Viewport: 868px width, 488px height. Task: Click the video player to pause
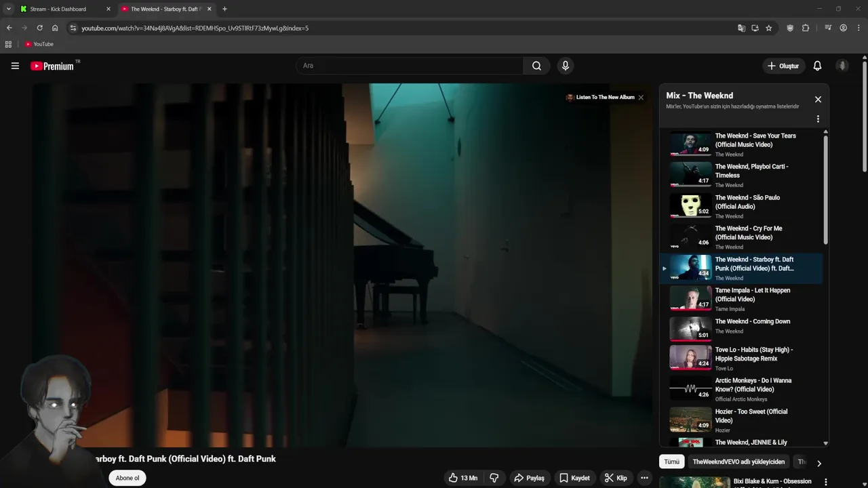342,264
